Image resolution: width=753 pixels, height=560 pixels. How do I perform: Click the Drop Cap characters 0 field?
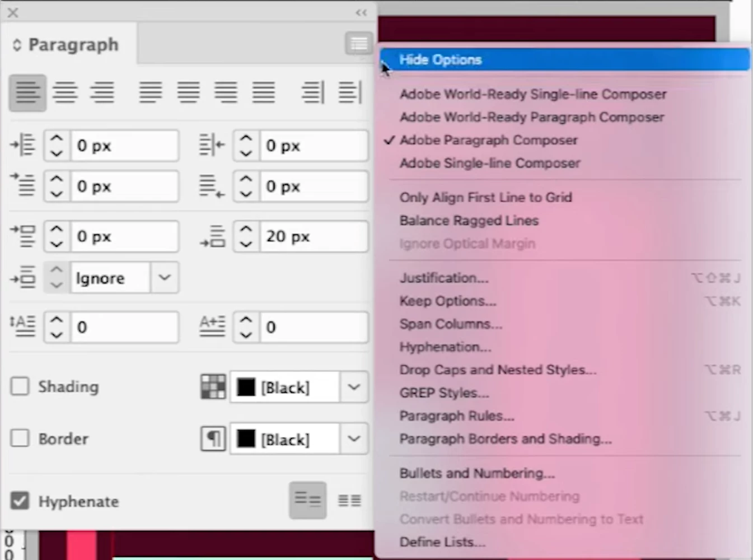click(x=314, y=327)
